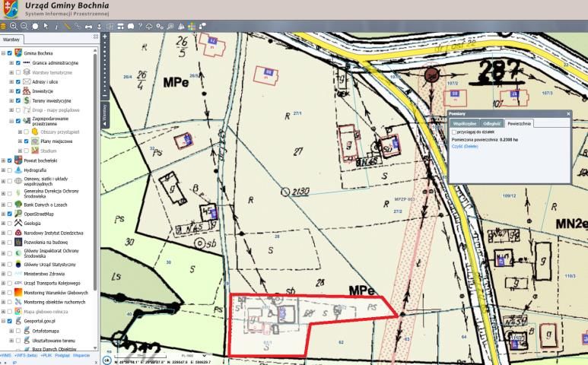Viewport: 588px width, 365px height.
Task: Toggle the Adresy i ulice checkbox
Action: 18,81
